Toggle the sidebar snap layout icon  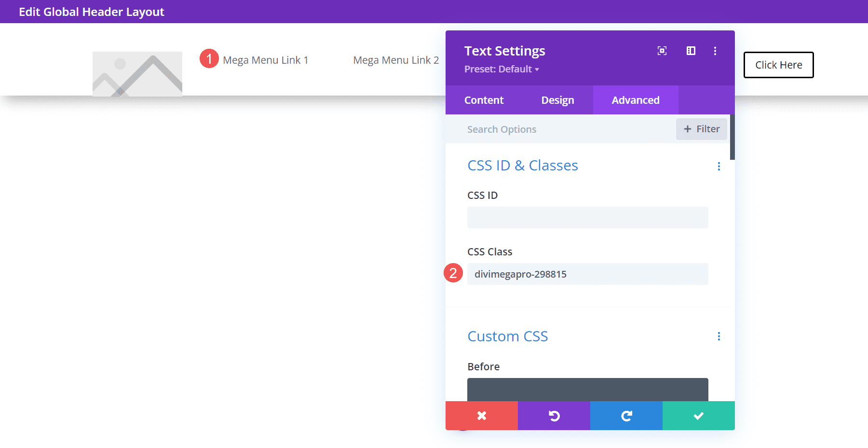click(x=691, y=51)
